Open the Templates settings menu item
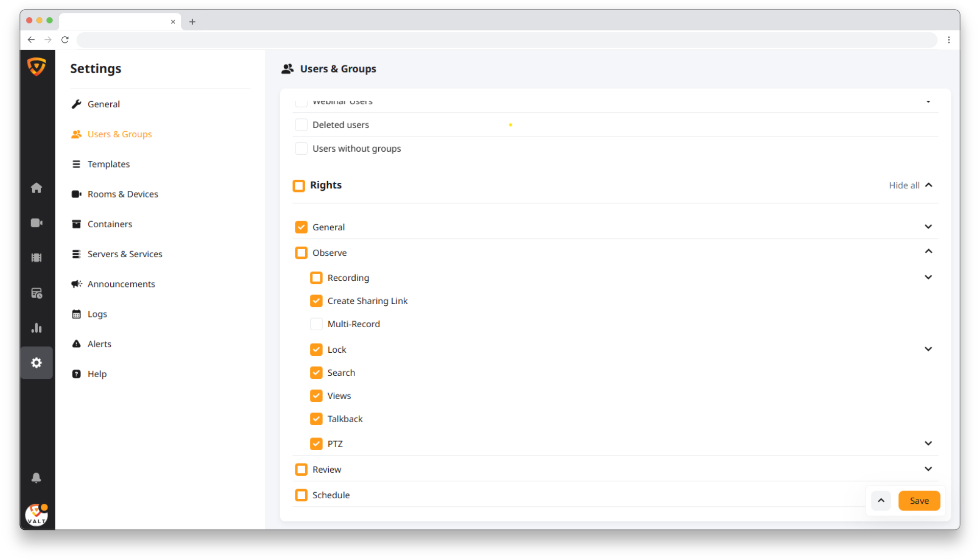The width and height of the screenshot is (980, 560). (x=109, y=164)
